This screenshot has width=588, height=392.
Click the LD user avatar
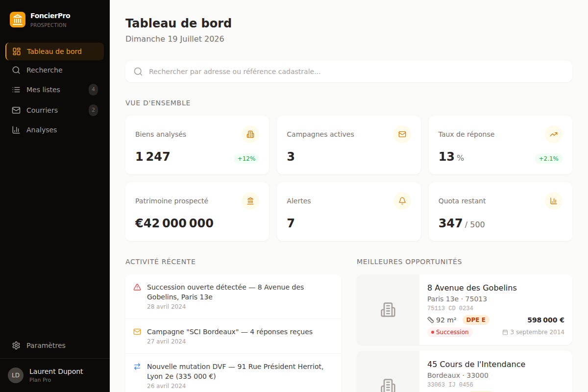tap(16, 375)
